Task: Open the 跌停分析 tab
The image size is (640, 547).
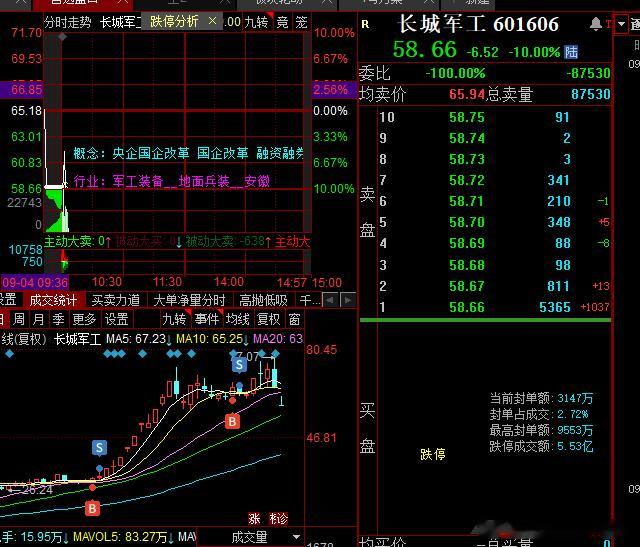Action: [x=174, y=21]
